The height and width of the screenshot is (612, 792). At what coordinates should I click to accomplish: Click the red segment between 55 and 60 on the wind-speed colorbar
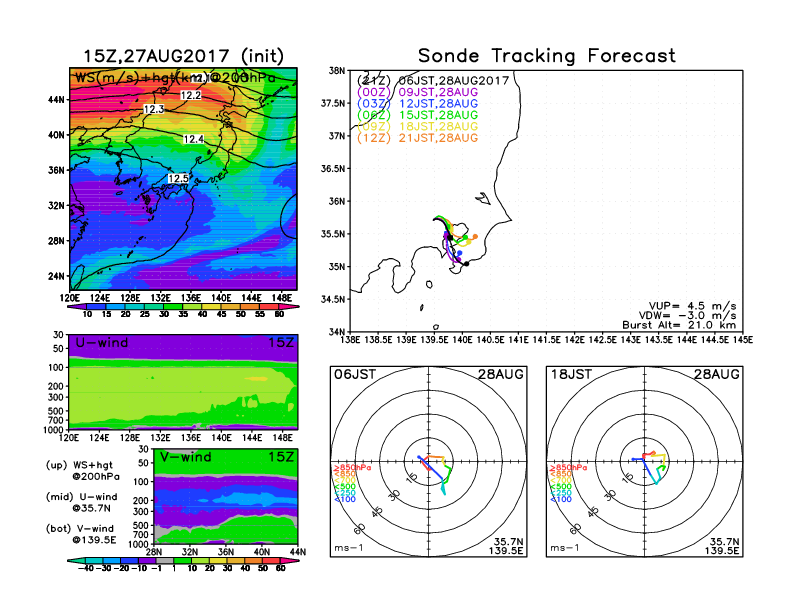pos(269,307)
